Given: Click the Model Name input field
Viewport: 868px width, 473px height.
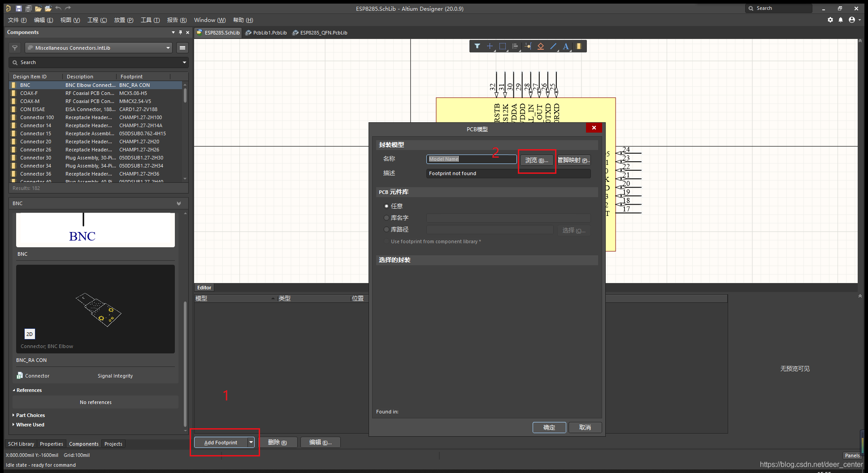Looking at the screenshot, I should click(x=471, y=159).
